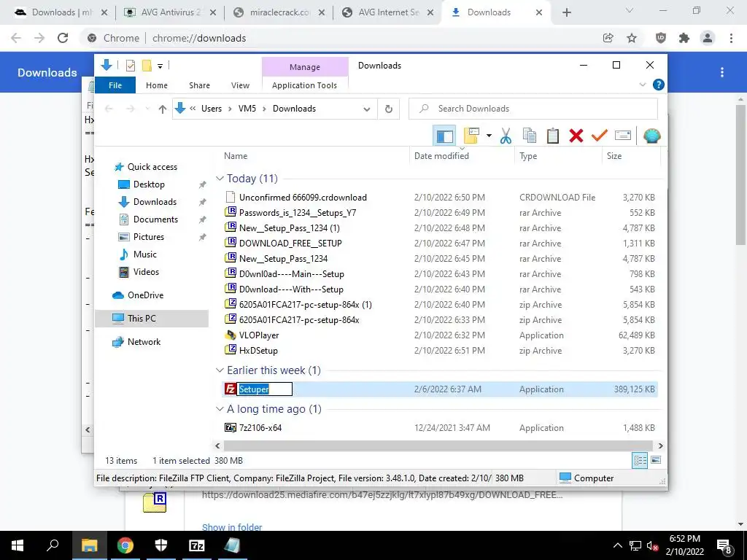Select the DOWNLOAD_FREE__SETUP rar archive
Screen dimensions: 747x560
290,244
